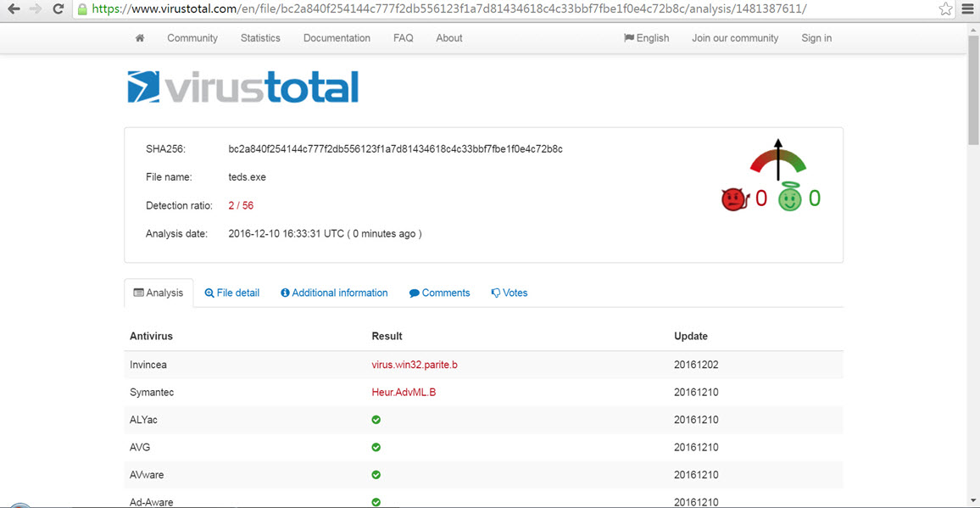980x508 pixels.
Task: Open the Community menu item
Action: coord(192,38)
